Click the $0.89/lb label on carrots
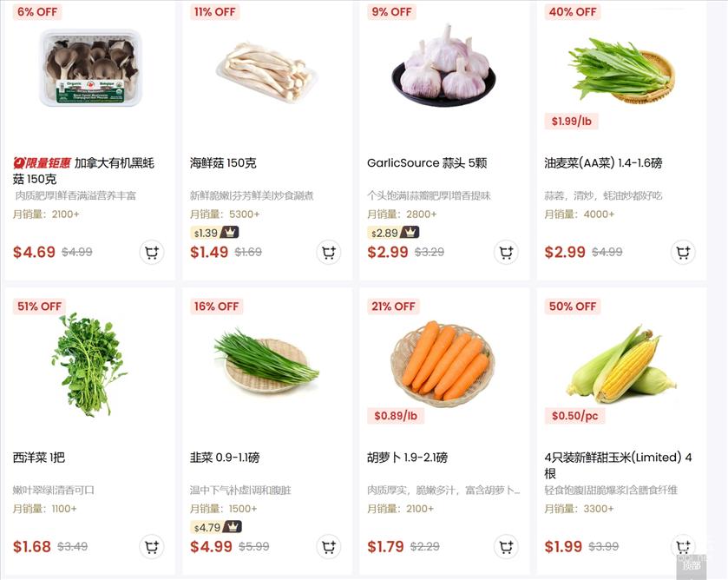 tap(396, 416)
